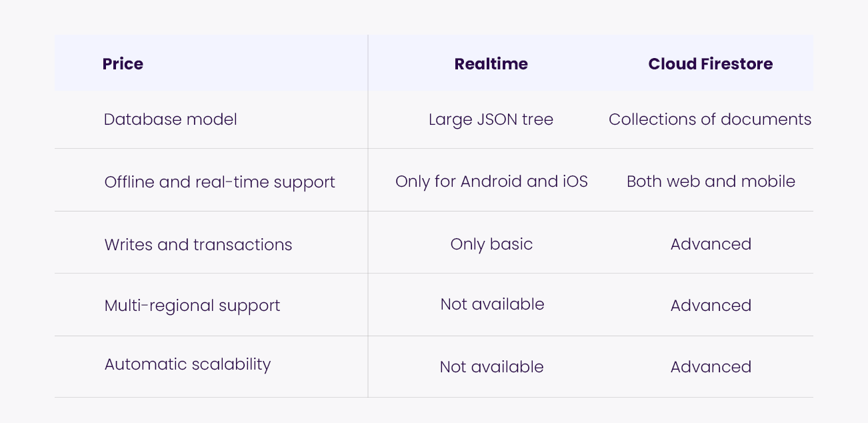This screenshot has width=868, height=423.
Task: Click the vertical divider beside Price column
Action: (368, 216)
